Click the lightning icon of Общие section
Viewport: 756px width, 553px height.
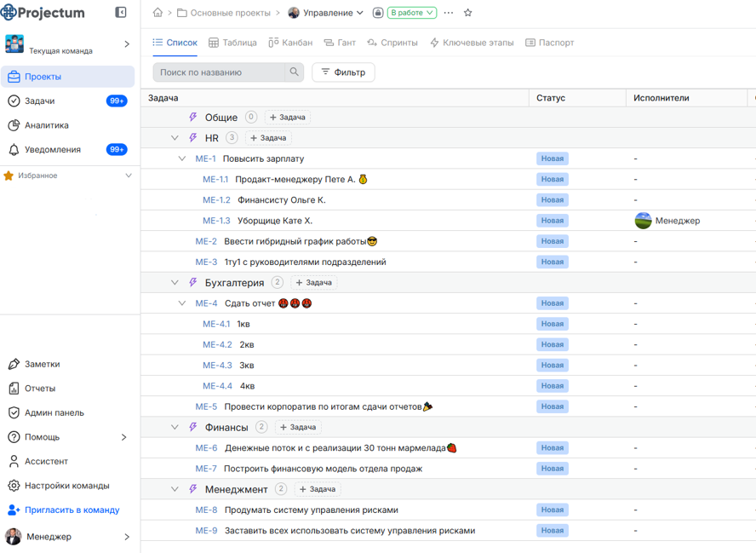193,118
